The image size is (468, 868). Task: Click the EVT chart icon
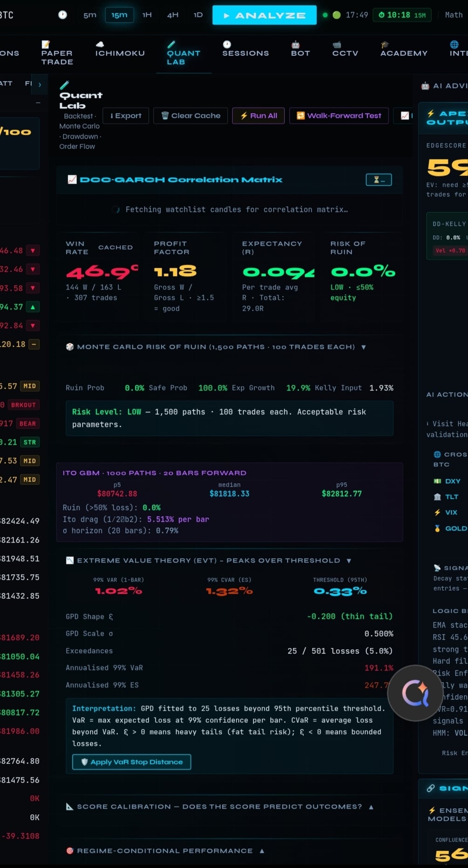point(70,561)
